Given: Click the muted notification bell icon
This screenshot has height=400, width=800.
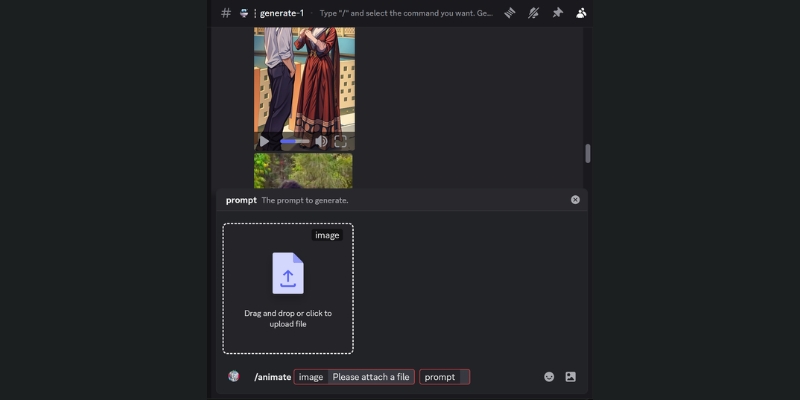Looking at the screenshot, I should pos(533,13).
